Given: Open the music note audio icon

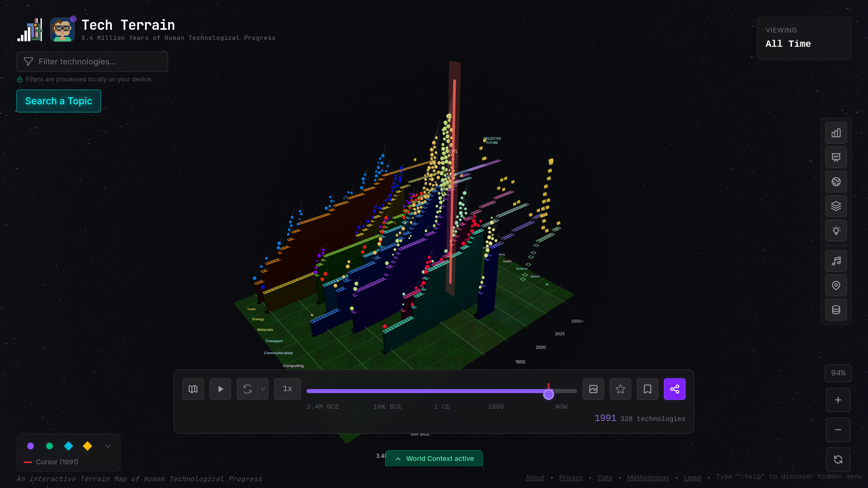Looking at the screenshot, I should click(835, 260).
